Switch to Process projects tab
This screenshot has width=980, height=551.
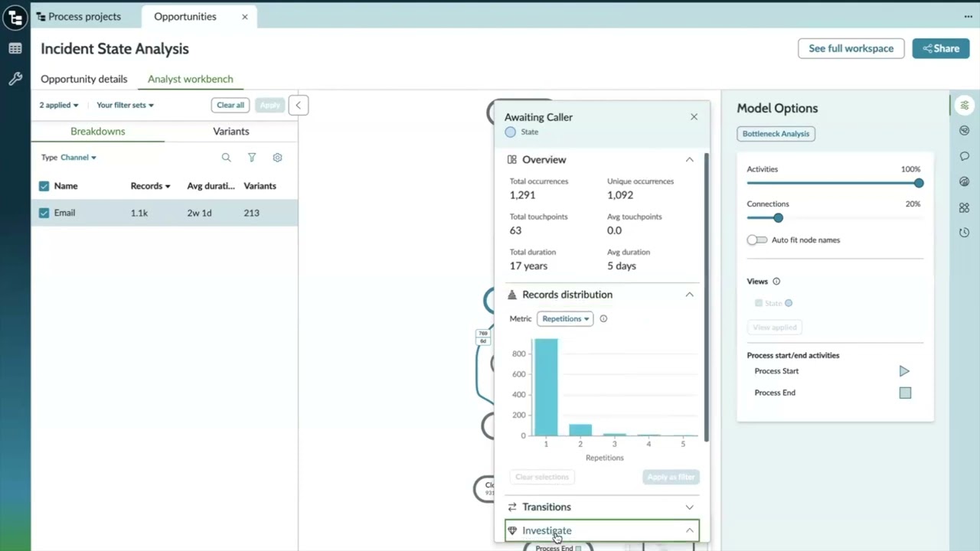pos(79,17)
